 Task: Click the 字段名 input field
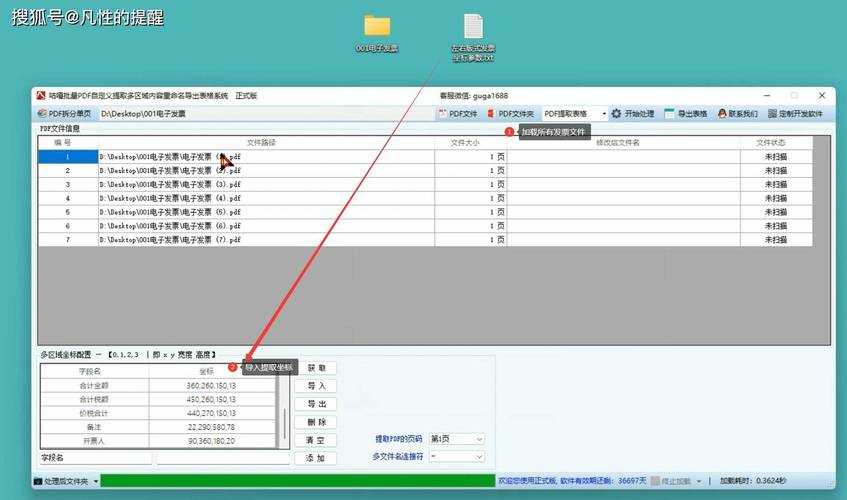95,458
